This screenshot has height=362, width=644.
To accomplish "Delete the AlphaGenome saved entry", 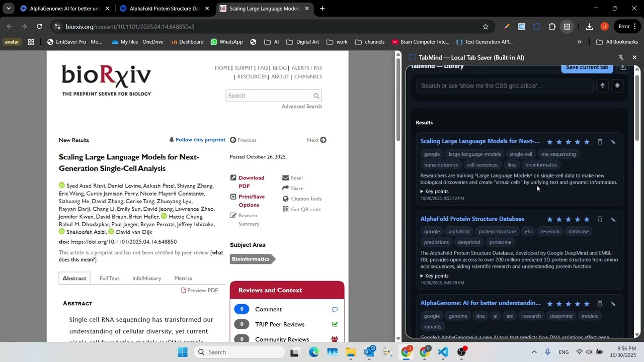I will [x=600, y=304].
